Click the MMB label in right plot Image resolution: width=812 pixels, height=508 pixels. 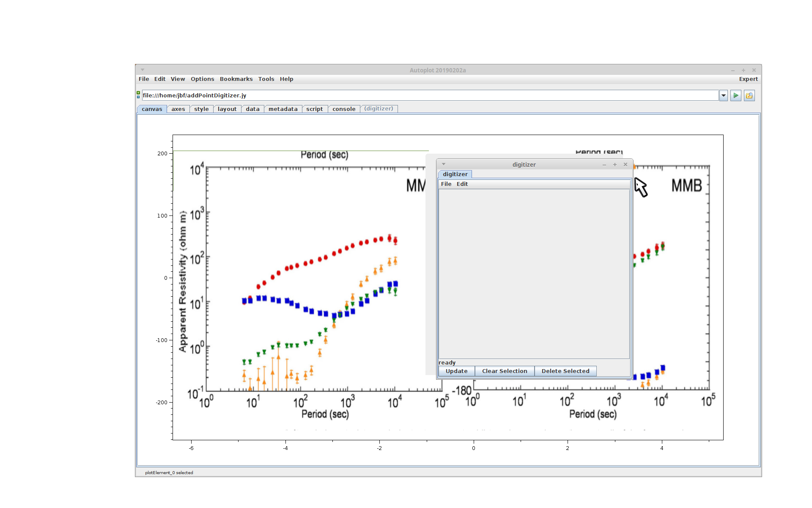[x=687, y=186]
